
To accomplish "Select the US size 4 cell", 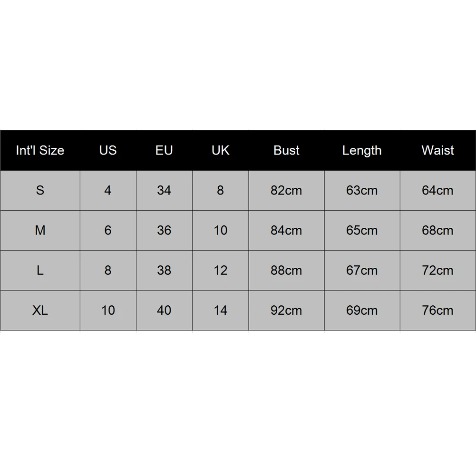I will pyautogui.click(x=108, y=190).
